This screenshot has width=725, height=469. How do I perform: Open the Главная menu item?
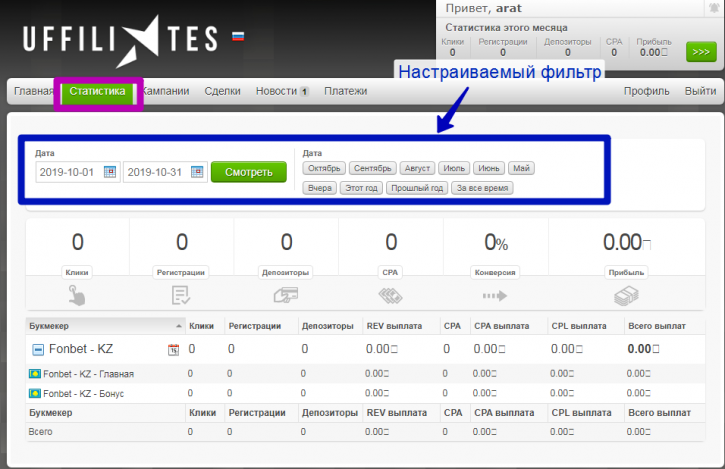click(33, 91)
